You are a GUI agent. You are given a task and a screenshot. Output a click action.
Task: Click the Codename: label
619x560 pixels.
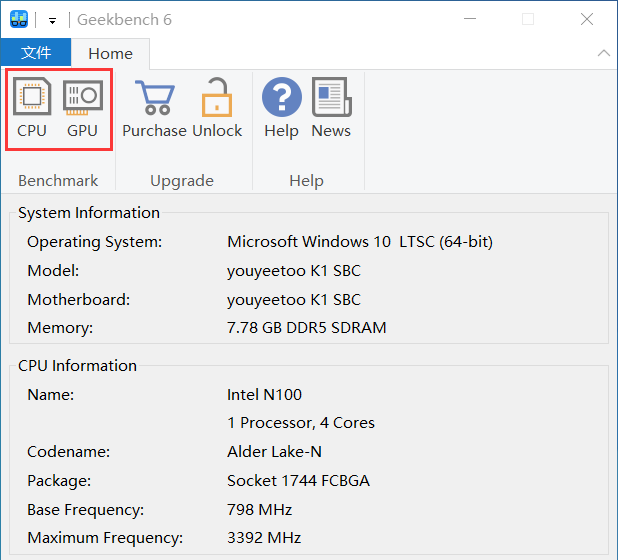click(69, 452)
